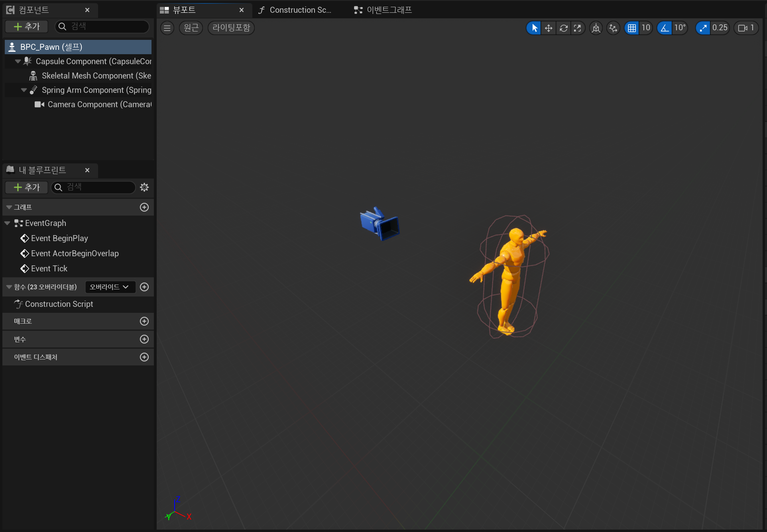
Task: Switch to the 이벤트그래프 tab
Action: coord(383,10)
